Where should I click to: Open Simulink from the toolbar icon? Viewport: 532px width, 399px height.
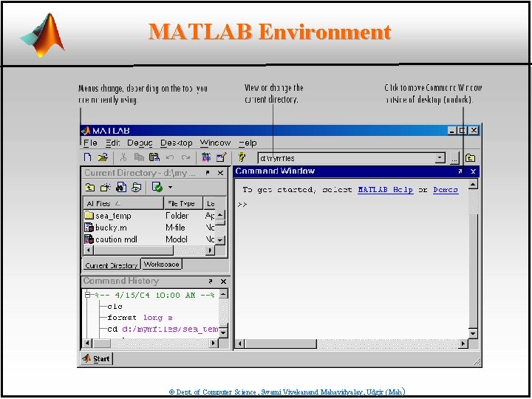tap(206, 157)
